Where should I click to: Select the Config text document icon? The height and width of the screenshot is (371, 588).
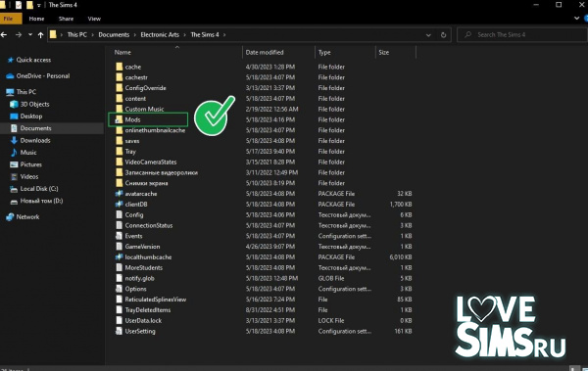[120, 214]
